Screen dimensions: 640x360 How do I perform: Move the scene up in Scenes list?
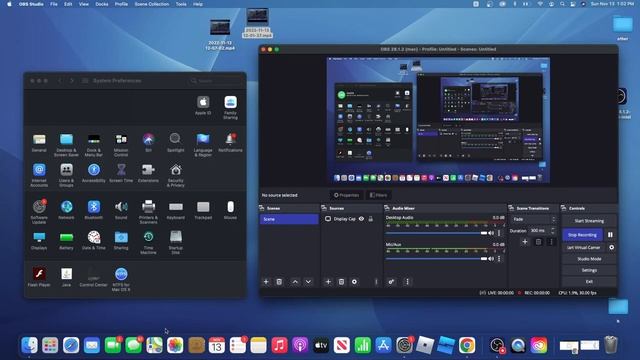point(295,282)
